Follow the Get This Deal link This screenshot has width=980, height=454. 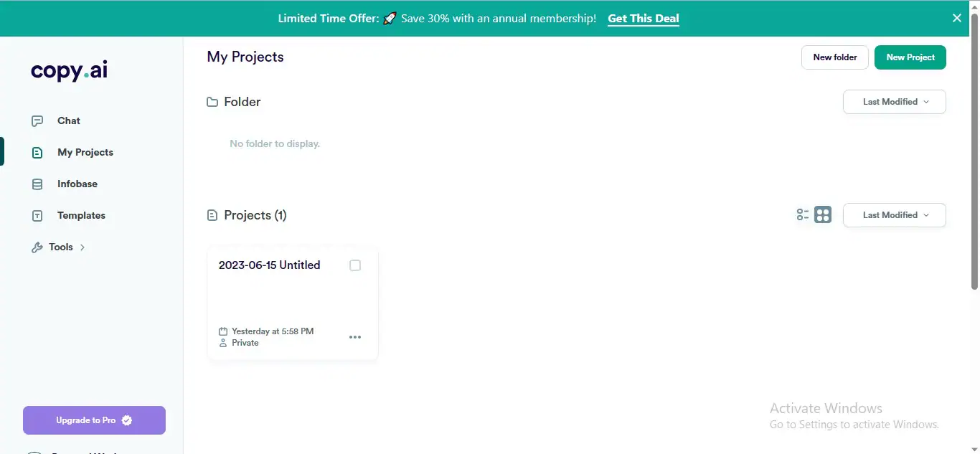pyautogui.click(x=643, y=19)
